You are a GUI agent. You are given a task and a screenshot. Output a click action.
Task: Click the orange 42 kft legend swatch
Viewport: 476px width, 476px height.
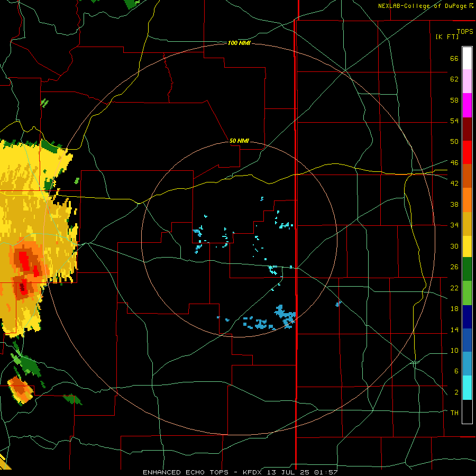[467, 200]
